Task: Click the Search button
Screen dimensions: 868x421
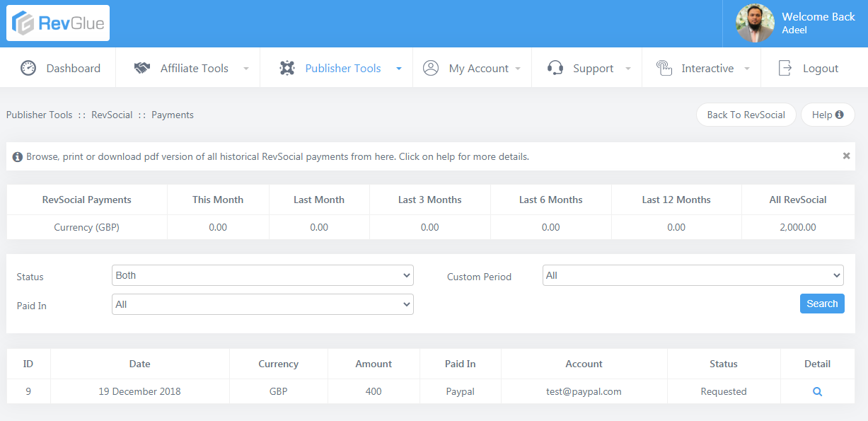Action: tap(822, 304)
